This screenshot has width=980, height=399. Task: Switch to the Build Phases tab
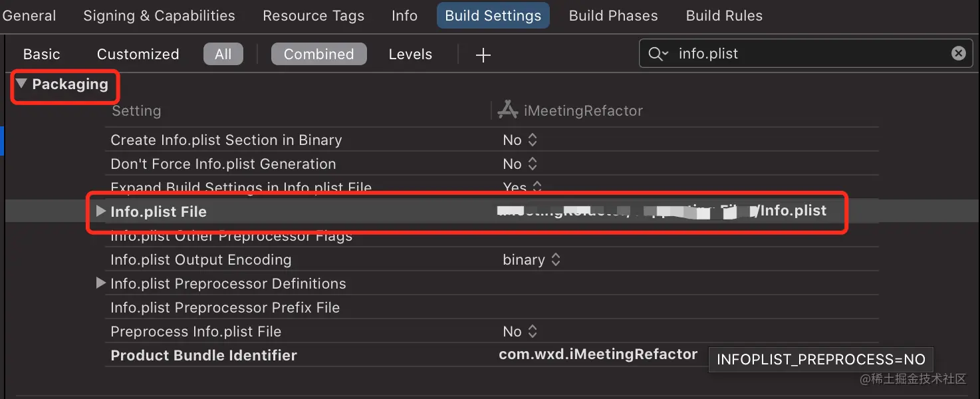click(x=613, y=16)
